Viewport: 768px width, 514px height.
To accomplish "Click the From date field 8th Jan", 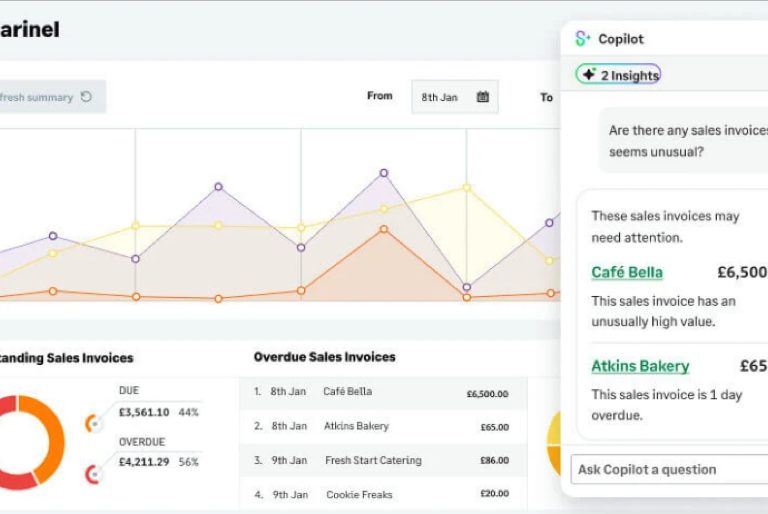I will [455, 97].
